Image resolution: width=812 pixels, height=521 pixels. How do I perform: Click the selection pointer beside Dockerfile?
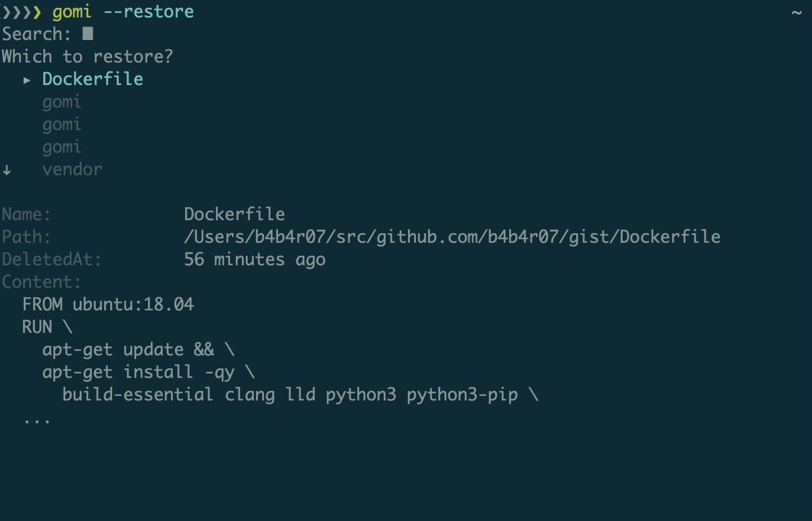point(26,81)
